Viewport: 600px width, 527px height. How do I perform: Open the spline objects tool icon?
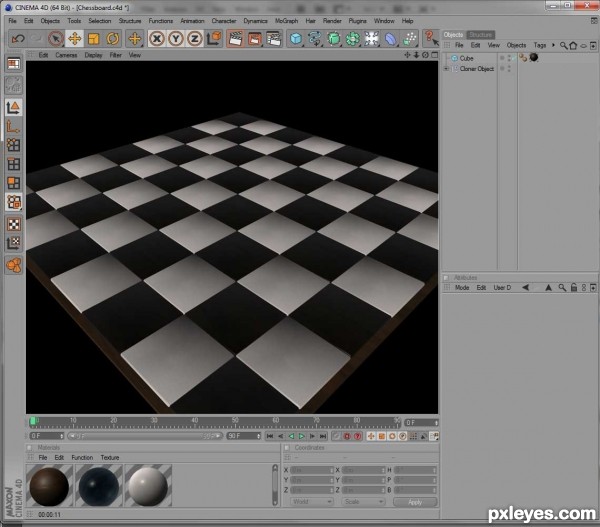coord(315,39)
